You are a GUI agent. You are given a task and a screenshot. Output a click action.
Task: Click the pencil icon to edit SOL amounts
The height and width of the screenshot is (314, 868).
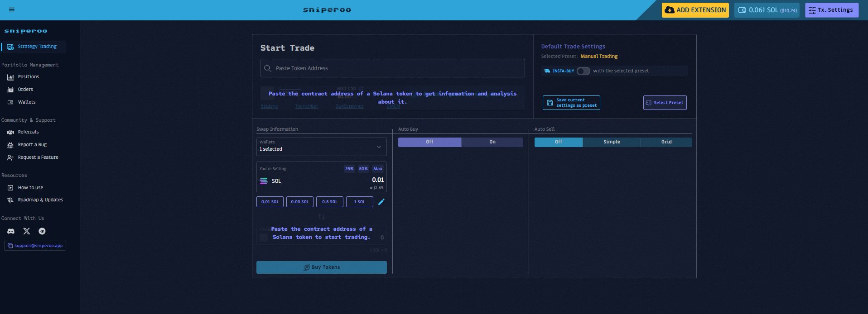coord(381,202)
